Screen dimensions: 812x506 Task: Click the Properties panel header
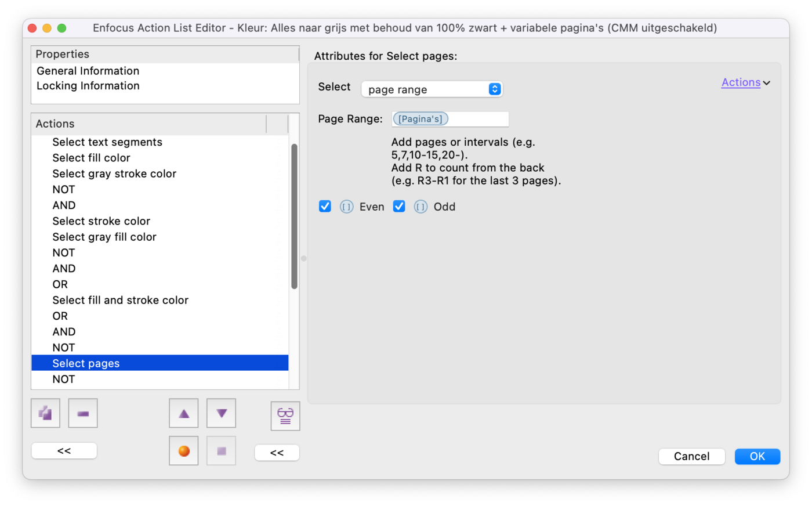pyautogui.click(x=165, y=54)
